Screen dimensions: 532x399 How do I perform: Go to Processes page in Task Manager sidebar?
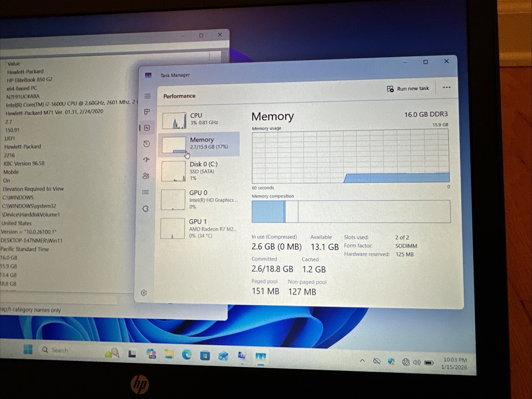(x=147, y=111)
